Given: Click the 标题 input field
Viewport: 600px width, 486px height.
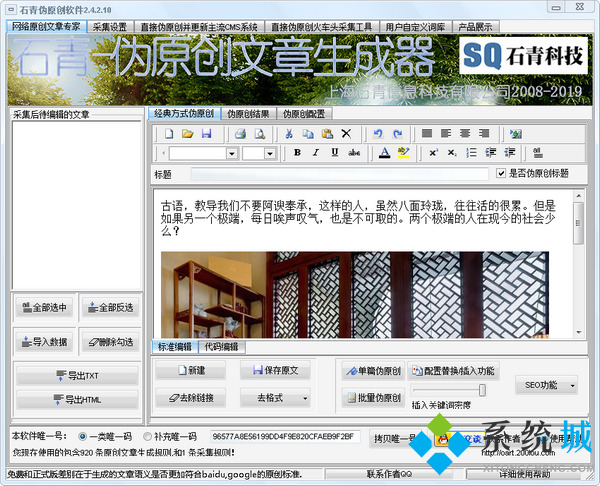Looking at the screenshot, I should point(339,174).
